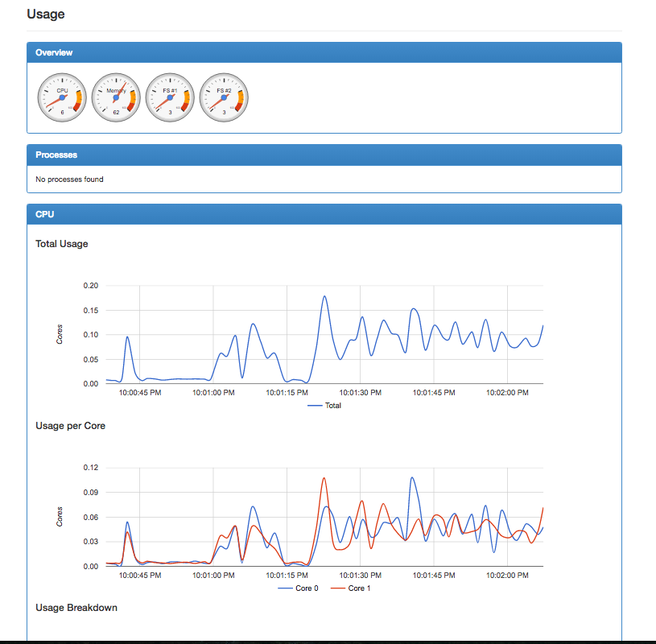656x644 pixels.
Task: Click the Usage page heading
Action: coord(46,14)
